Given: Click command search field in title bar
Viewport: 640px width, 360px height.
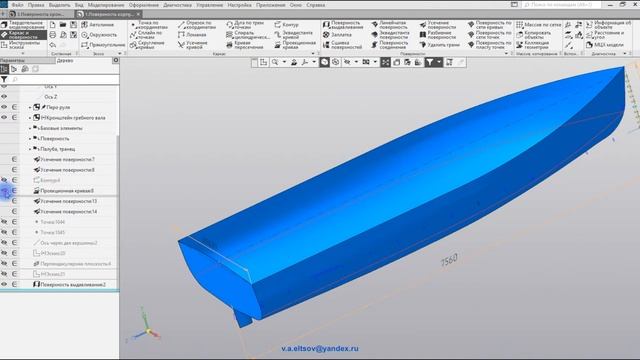Looking at the screenshot, I should (561, 4).
